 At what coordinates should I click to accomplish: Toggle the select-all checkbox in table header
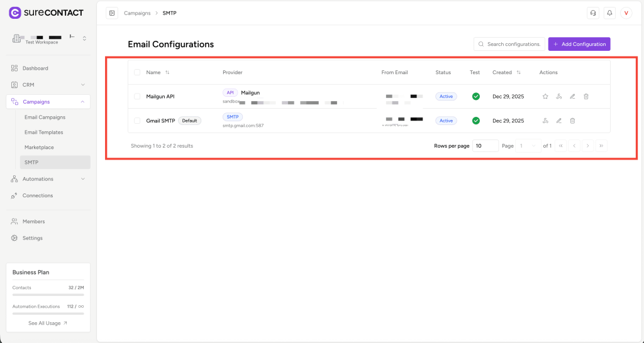(137, 72)
